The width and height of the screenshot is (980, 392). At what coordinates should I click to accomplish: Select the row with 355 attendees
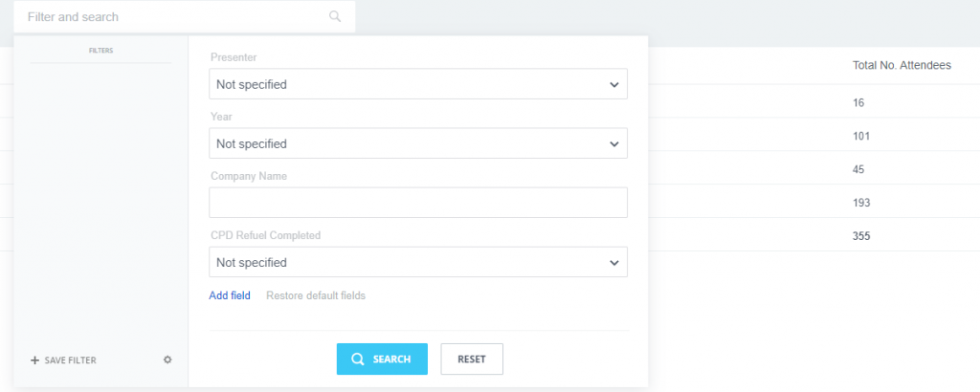click(x=861, y=236)
